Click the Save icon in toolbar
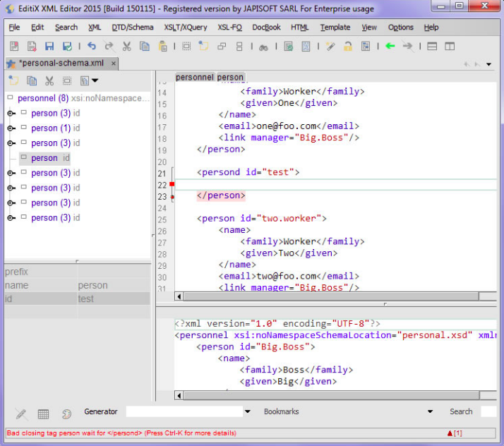This screenshot has width=504, height=446. [x=49, y=47]
